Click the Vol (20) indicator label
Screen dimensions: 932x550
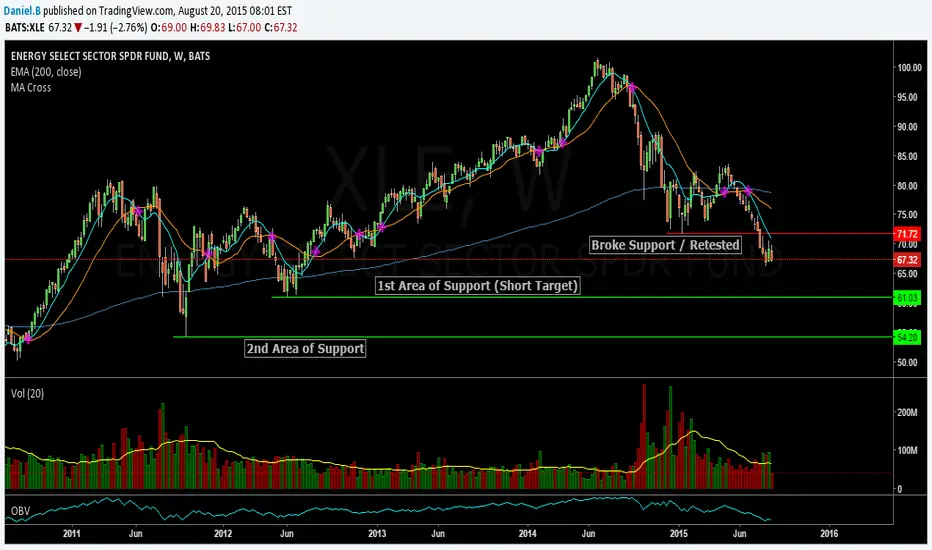[x=27, y=393]
